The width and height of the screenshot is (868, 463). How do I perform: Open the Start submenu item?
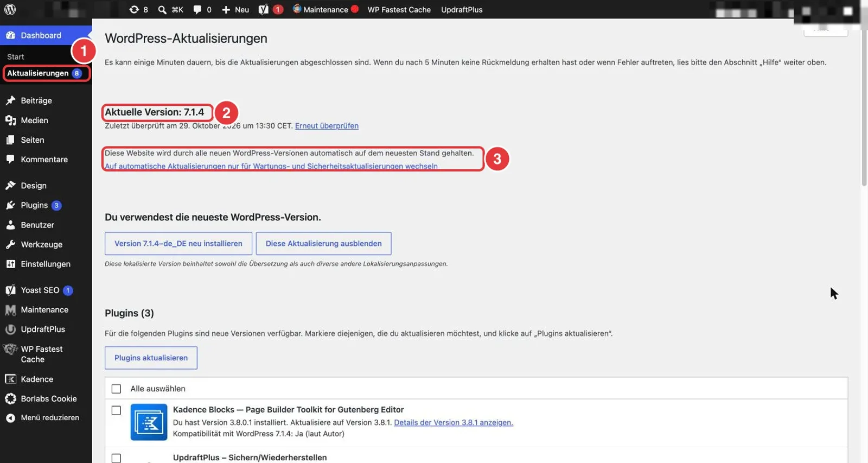[16, 56]
